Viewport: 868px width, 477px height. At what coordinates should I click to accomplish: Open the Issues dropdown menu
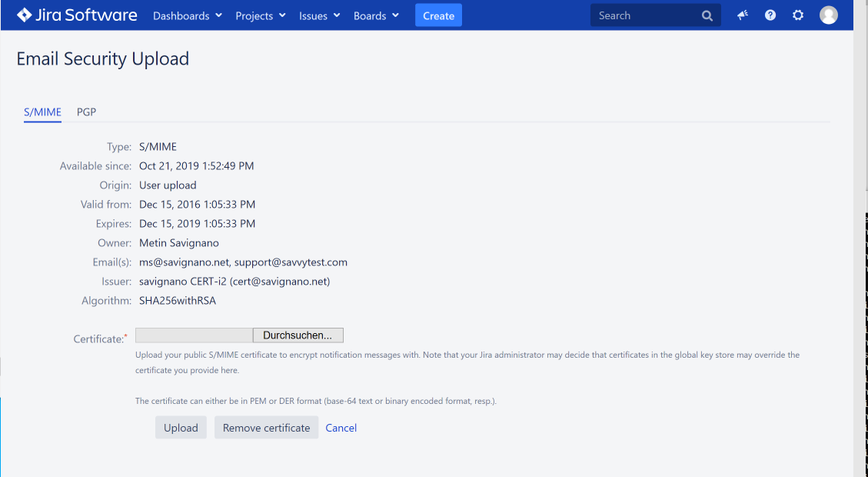tap(319, 15)
